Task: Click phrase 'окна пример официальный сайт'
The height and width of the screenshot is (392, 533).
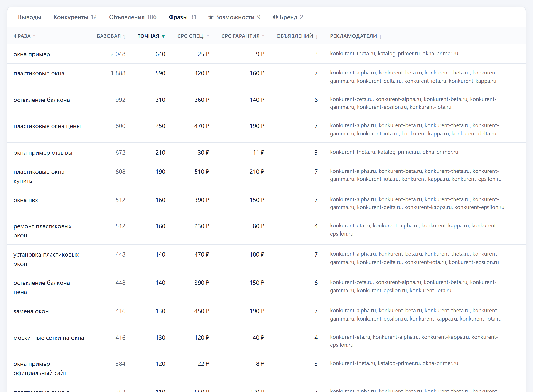Action: [40, 368]
